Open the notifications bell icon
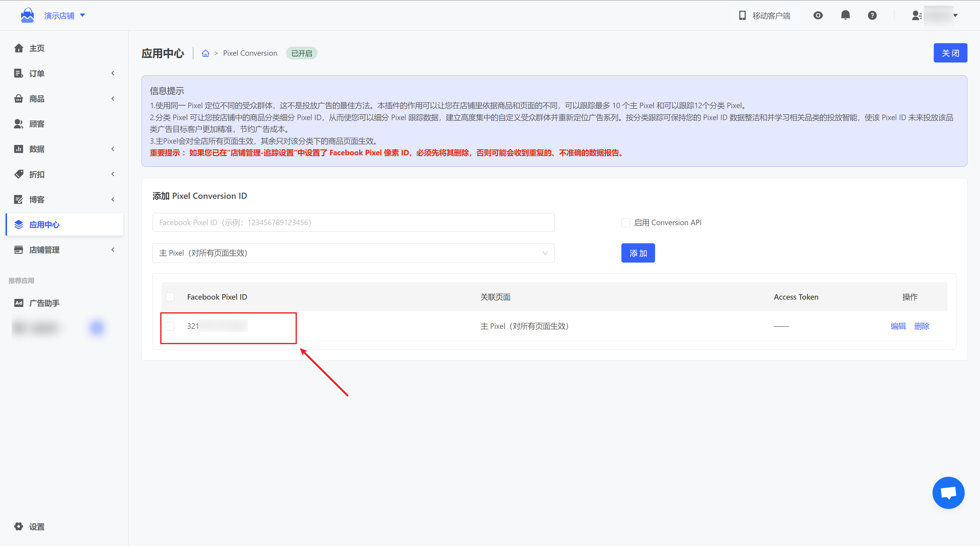The height and width of the screenshot is (546, 980). (x=845, y=15)
